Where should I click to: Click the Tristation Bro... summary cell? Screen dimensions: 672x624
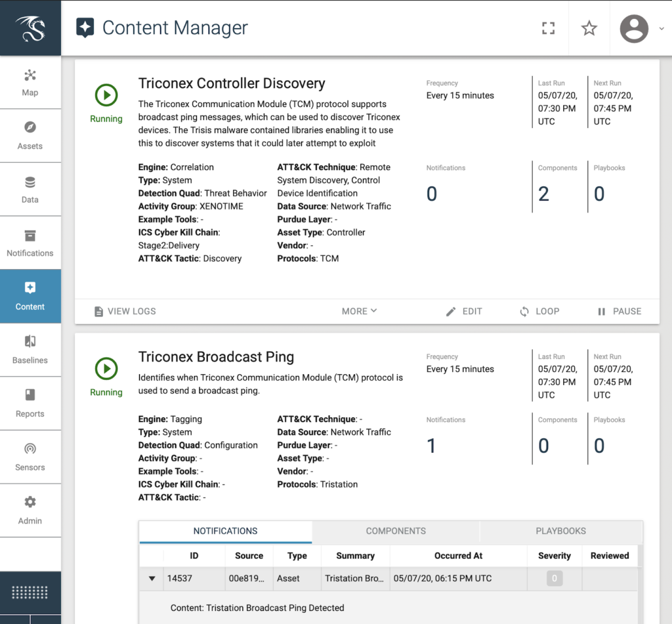pyautogui.click(x=354, y=579)
